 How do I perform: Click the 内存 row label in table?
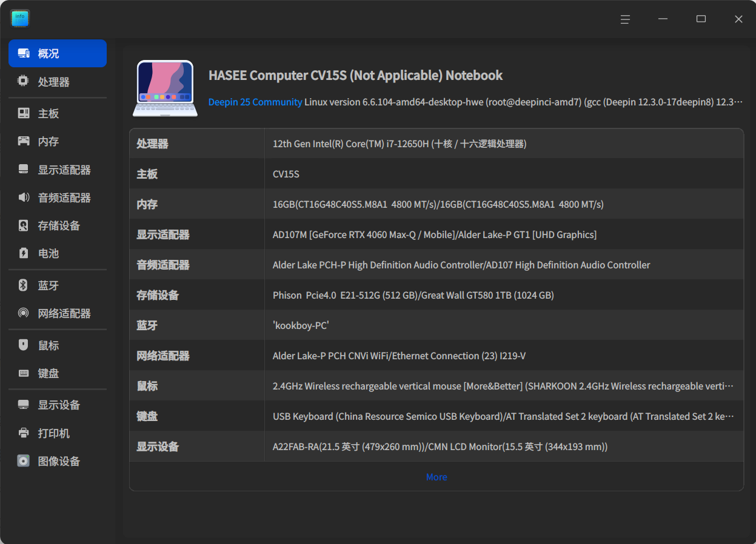click(147, 204)
